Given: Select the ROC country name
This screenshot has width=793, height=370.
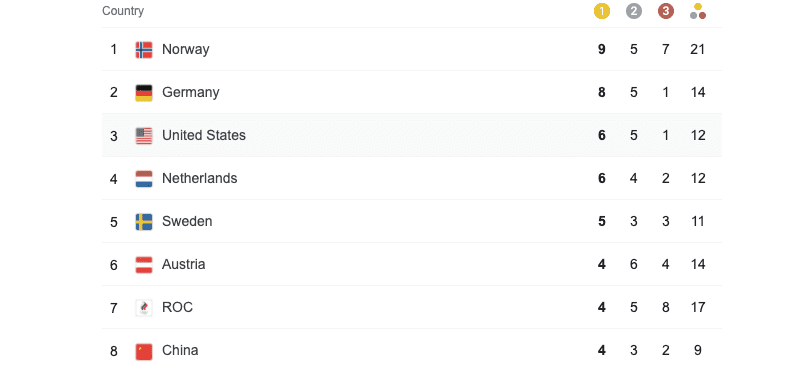Looking at the screenshot, I should coord(177,307).
